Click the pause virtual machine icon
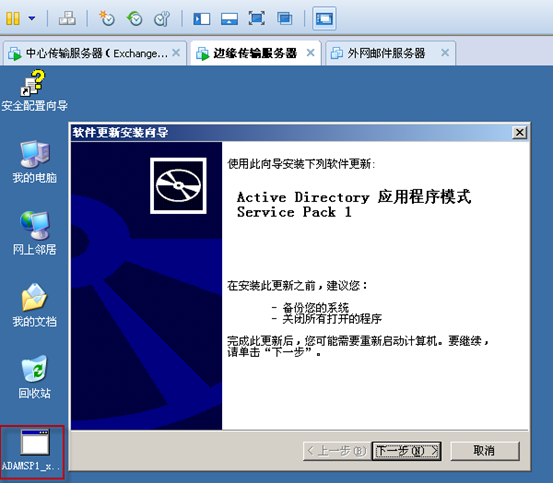Image resolution: width=553 pixels, height=483 pixels. (x=13, y=18)
